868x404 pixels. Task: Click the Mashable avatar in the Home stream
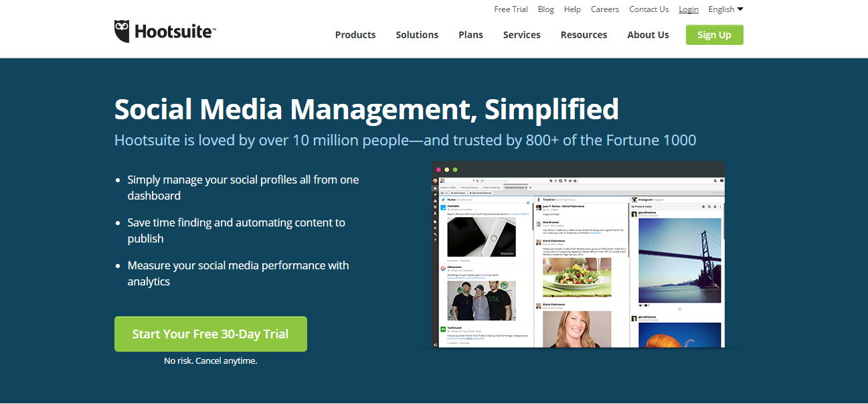[443, 208]
